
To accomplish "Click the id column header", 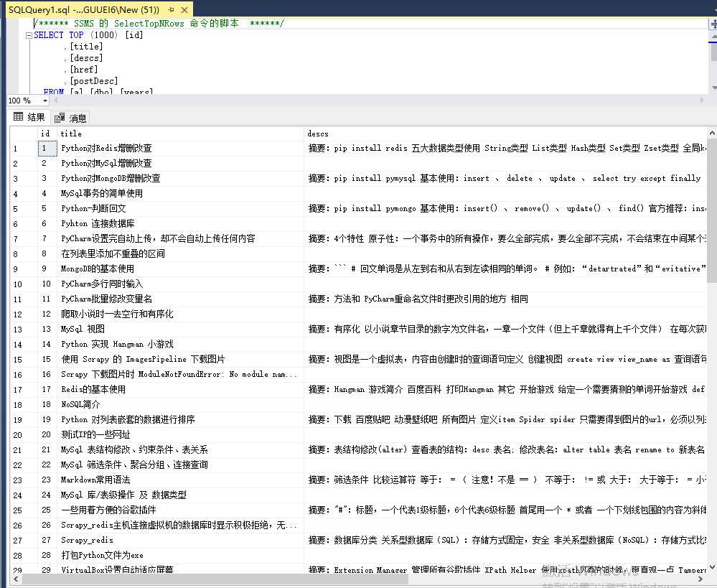I will (x=47, y=134).
